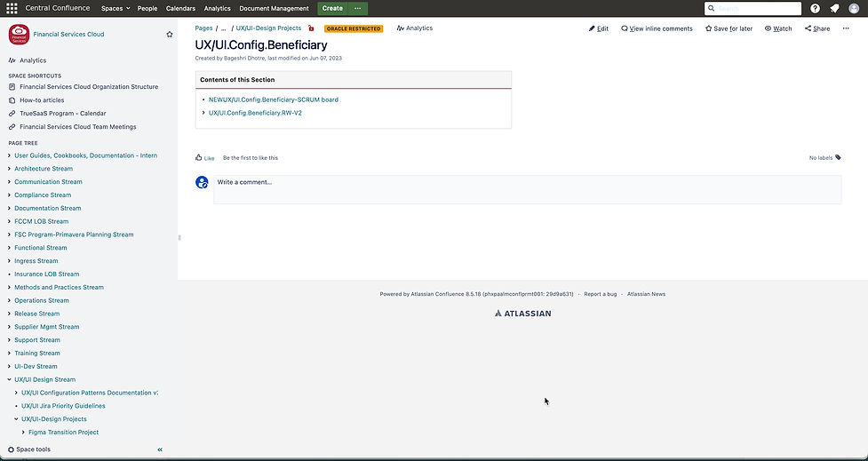Click the Financial Services Cloud space title
Viewport: 868px width, 461px height.
68,35
